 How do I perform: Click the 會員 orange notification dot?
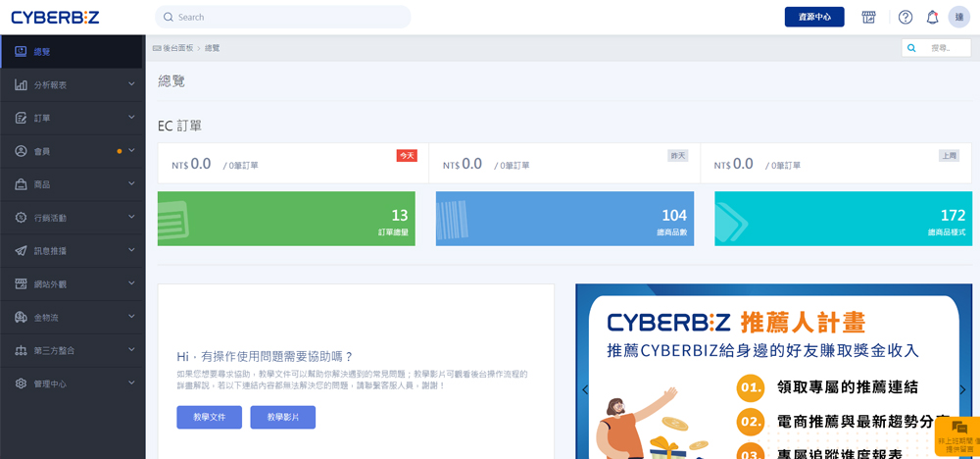point(120,151)
